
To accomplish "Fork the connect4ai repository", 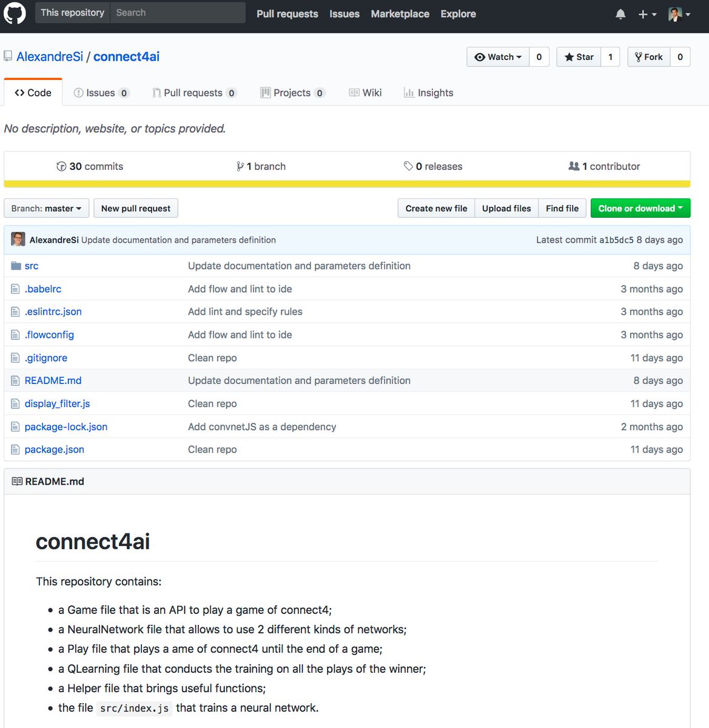I will coord(649,57).
